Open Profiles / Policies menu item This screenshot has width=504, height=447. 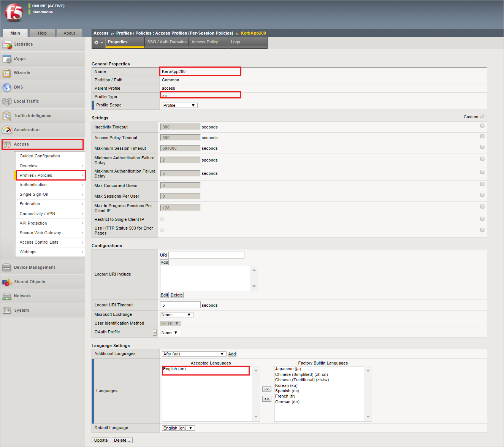(50, 175)
